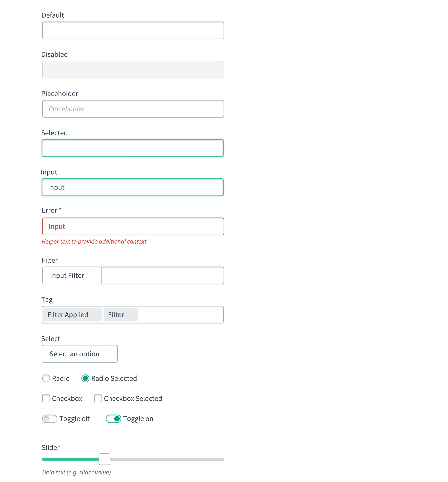Disable the 'Toggle on' switch
Image resolution: width=448 pixels, height=482 pixels.
click(114, 419)
